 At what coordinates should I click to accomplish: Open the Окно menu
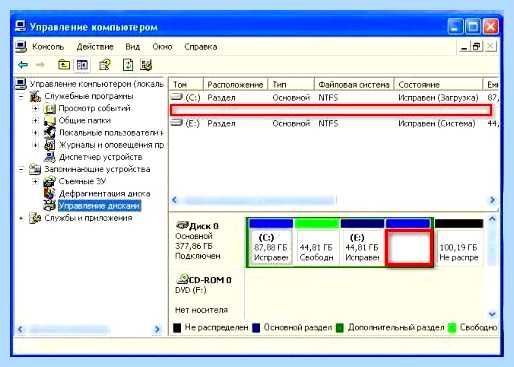coord(162,47)
